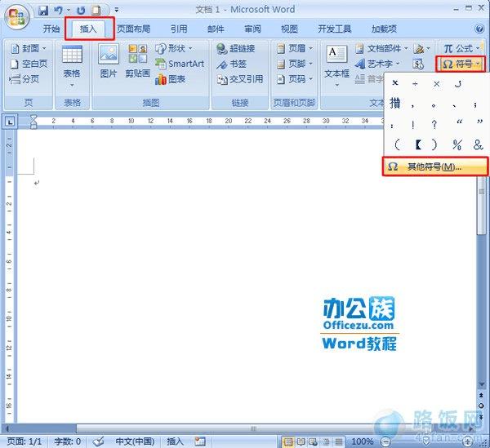Choose 其他符号(M)... from symbol menu

point(435,166)
